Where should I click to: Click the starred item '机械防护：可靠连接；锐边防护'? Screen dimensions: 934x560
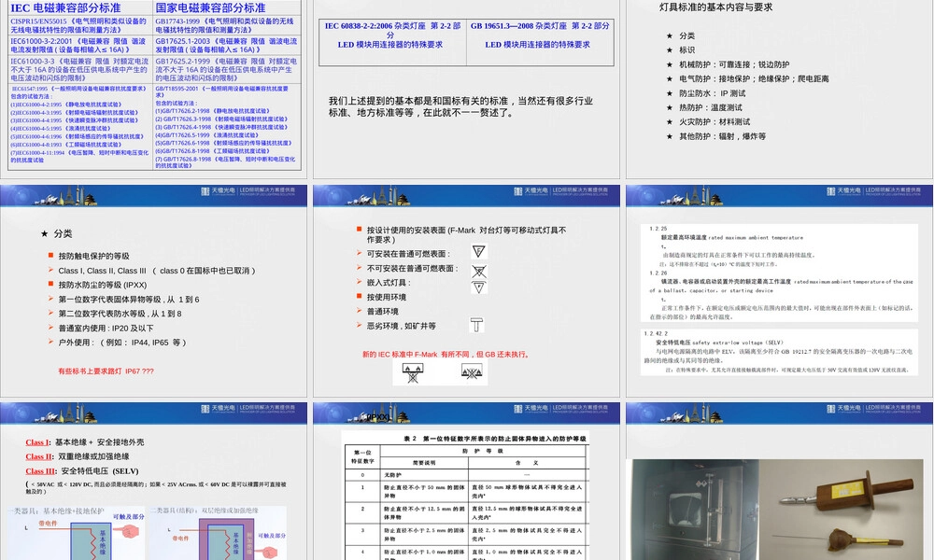click(734, 64)
